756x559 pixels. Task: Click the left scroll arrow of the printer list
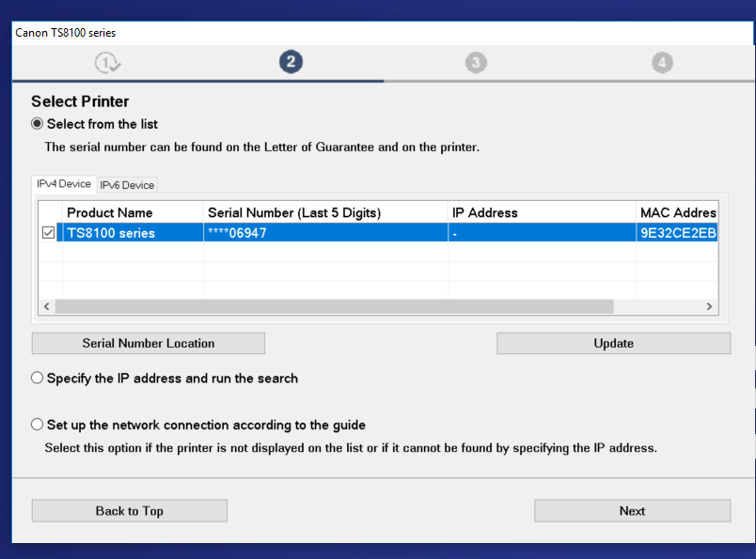coord(47,306)
